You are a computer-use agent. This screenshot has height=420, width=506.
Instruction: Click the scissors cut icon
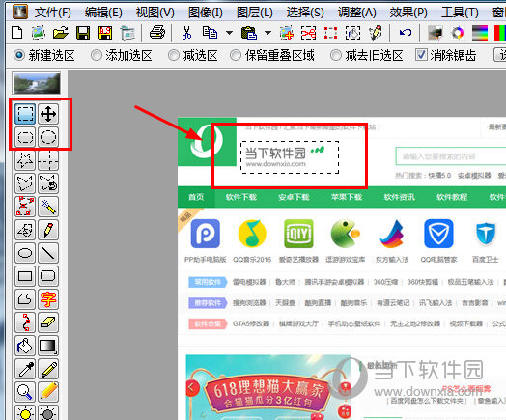[x=186, y=33]
